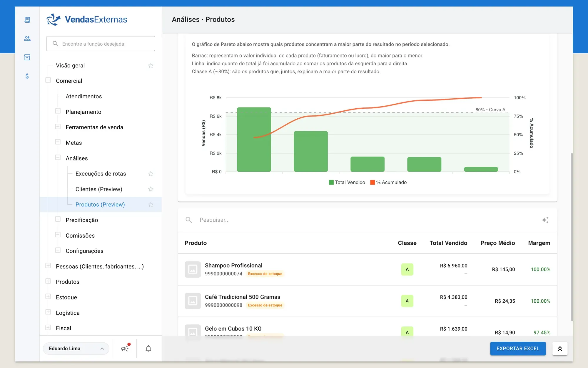588x368 pixels.
Task: Select Produtos (Preview) menu item
Action: pyautogui.click(x=100, y=205)
